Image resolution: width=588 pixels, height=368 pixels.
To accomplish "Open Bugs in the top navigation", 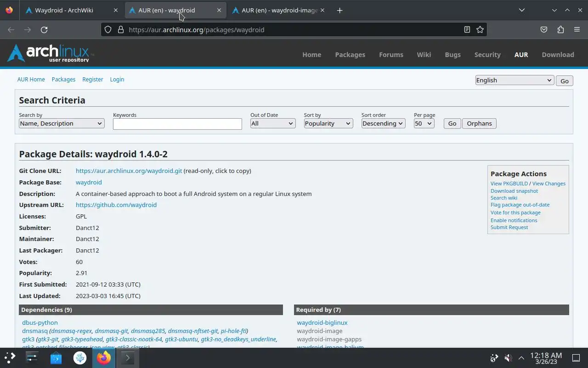I will click(452, 54).
